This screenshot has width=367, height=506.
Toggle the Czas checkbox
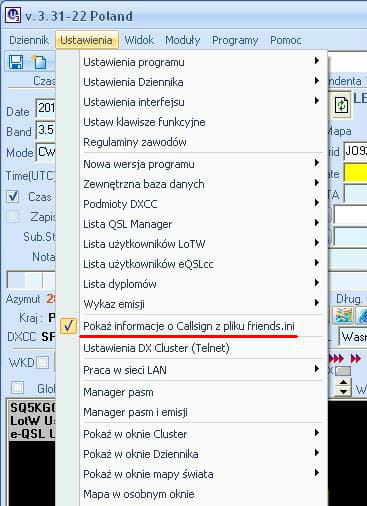coord(13,196)
